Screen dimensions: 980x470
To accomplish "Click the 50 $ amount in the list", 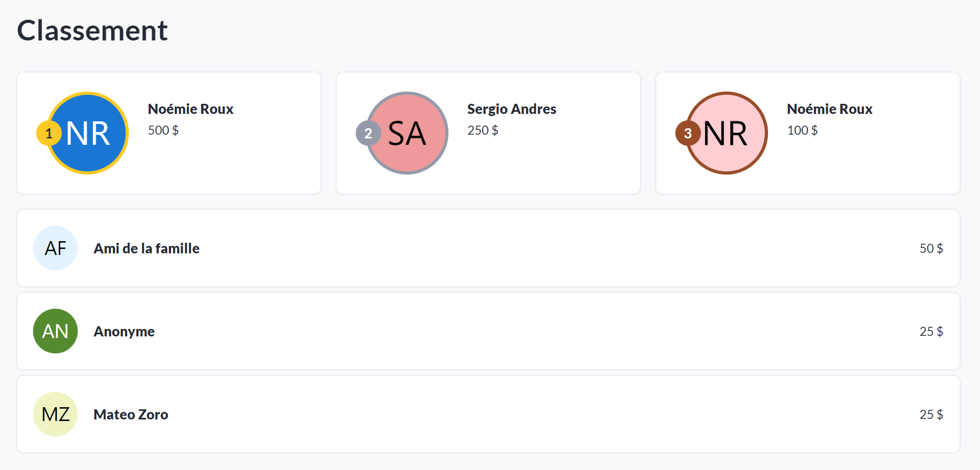I will (931, 249).
